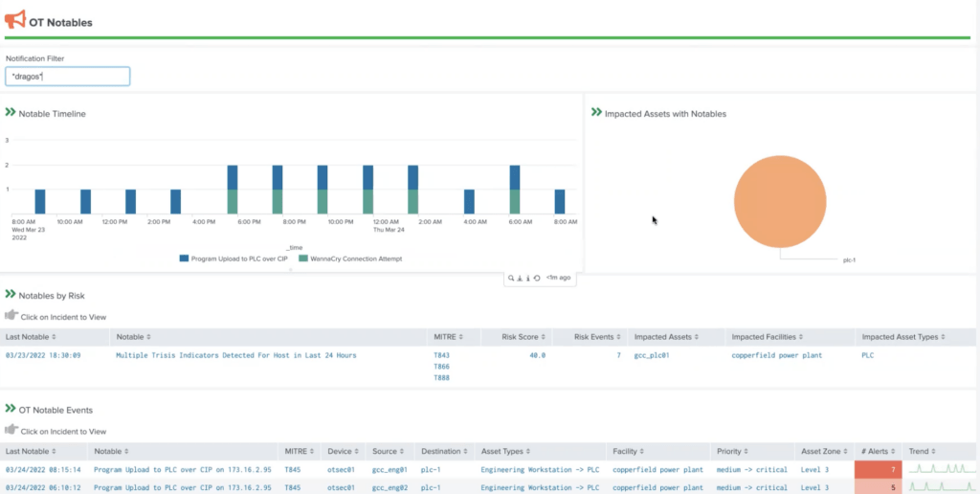Sort by Impacted Facilities column
Viewport: 980px width, 494px height.
point(768,337)
